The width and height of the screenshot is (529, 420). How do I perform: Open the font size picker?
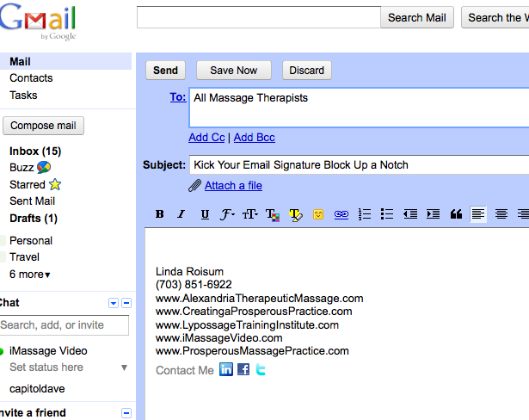250,214
